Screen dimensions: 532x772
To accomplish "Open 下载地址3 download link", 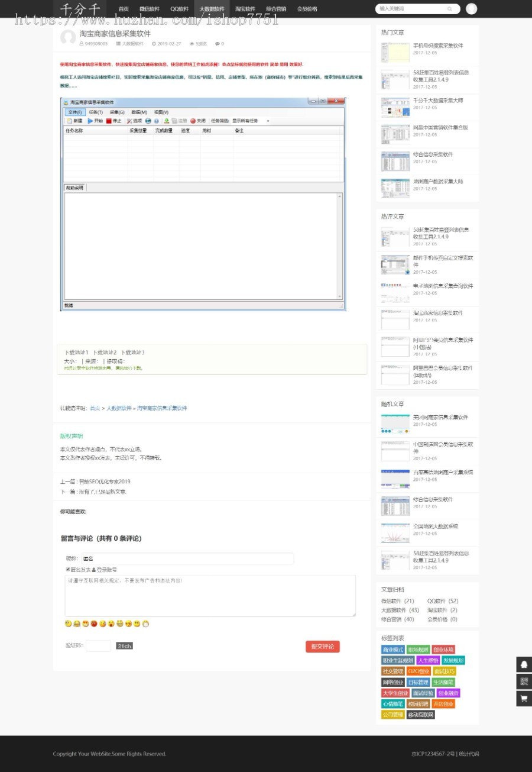I will point(133,353).
